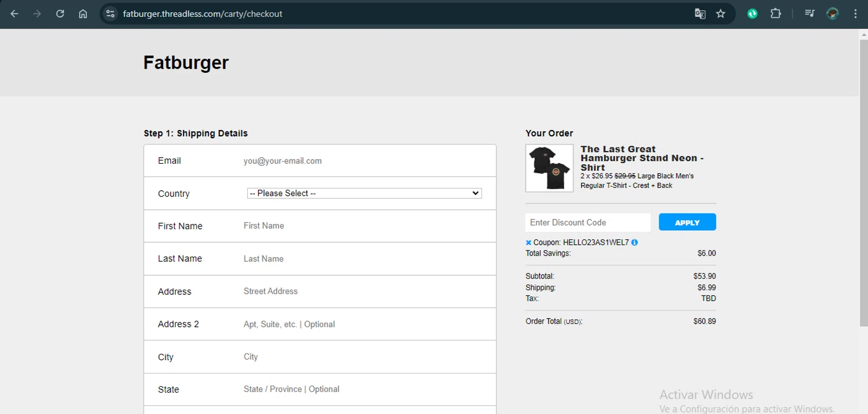Focus the City input field

(363, 357)
